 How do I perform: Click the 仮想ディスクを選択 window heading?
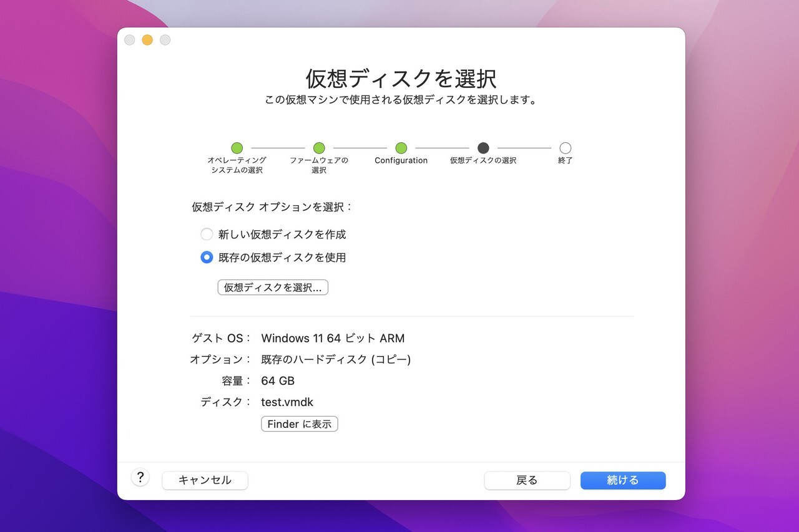pos(401,79)
